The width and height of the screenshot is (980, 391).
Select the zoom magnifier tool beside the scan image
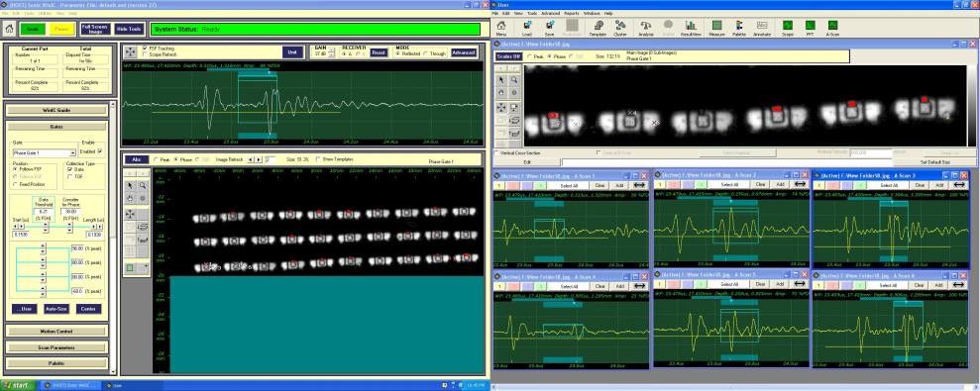(143, 185)
